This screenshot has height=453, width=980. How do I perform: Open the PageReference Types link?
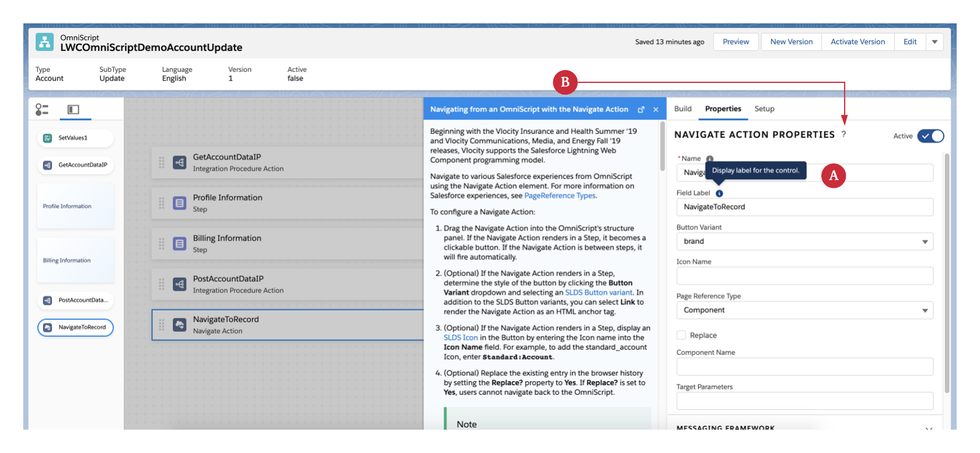click(x=559, y=196)
